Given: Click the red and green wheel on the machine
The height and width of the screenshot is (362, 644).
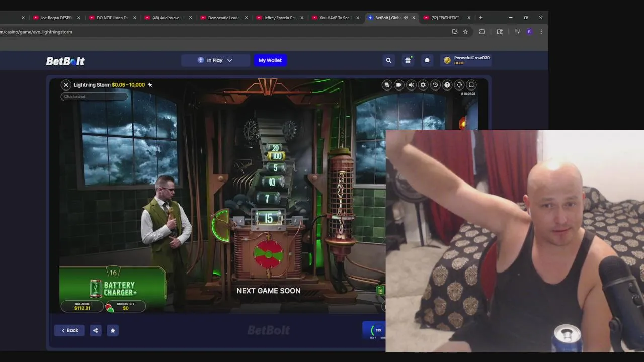Looking at the screenshot, I should click(x=268, y=254).
